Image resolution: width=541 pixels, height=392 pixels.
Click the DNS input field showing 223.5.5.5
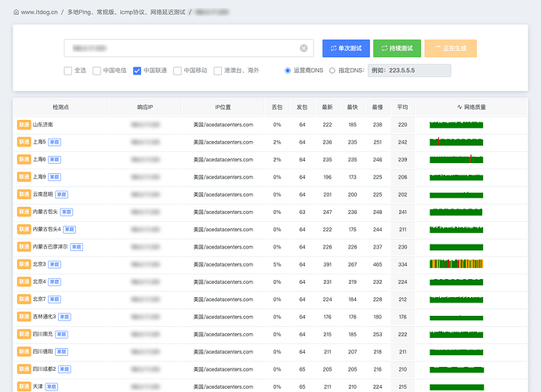point(409,71)
